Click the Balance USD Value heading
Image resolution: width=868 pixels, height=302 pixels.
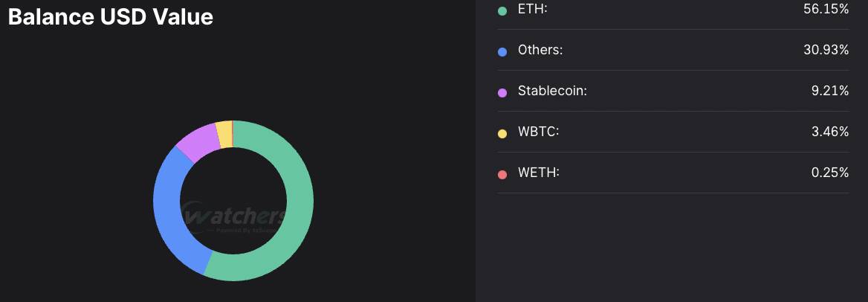point(111,16)
